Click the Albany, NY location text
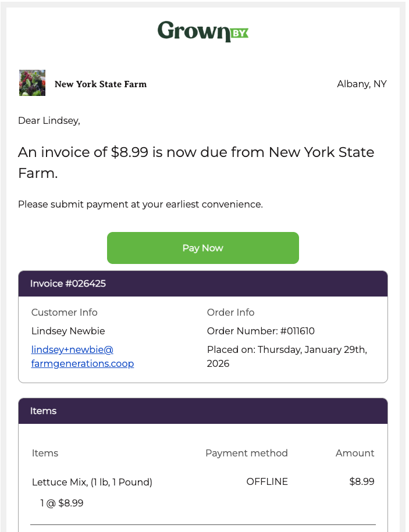This screenshot has height=532, width=409. [361, 84]
